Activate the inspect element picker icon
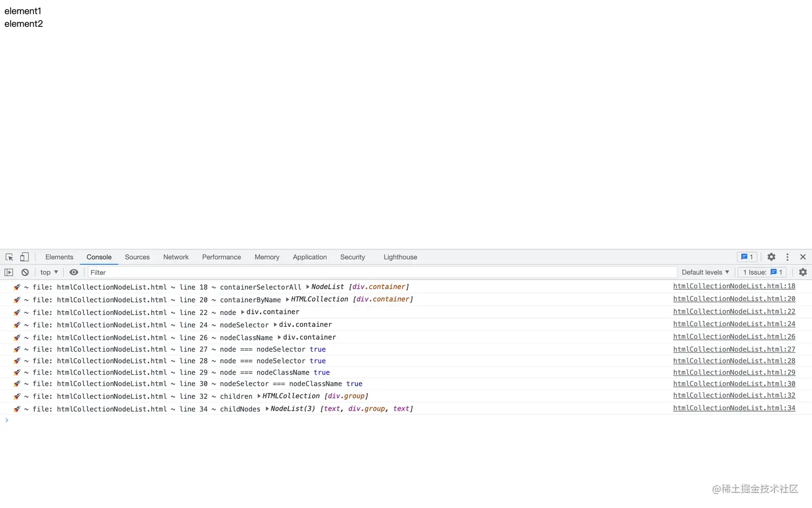The image size is (812, 508). (9, 257)
